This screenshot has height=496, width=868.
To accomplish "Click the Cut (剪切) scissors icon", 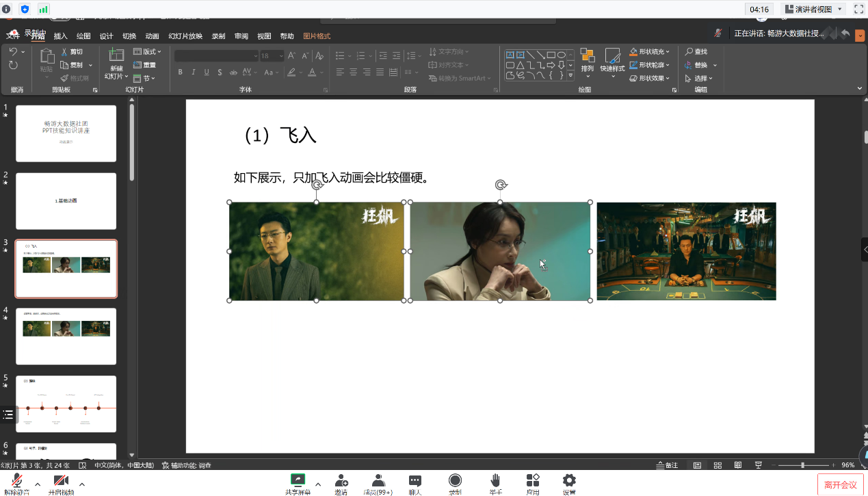I will 65,52.
